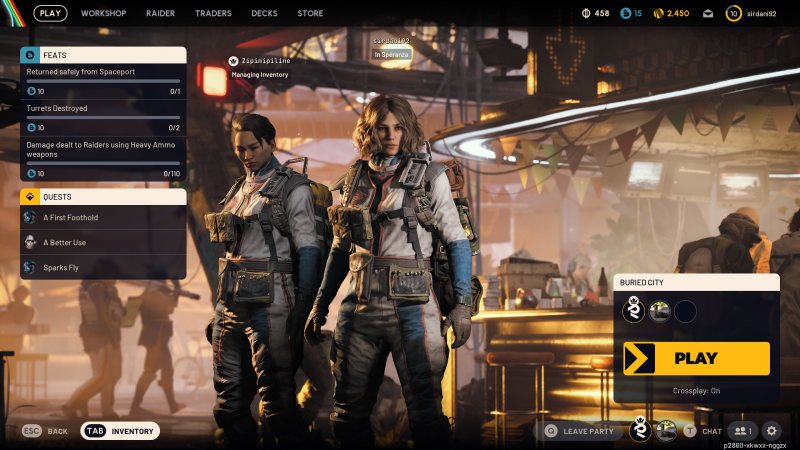Select party leader avatar in Buried City panel
This screenshot has width=800, height=450.
[633, 312]
